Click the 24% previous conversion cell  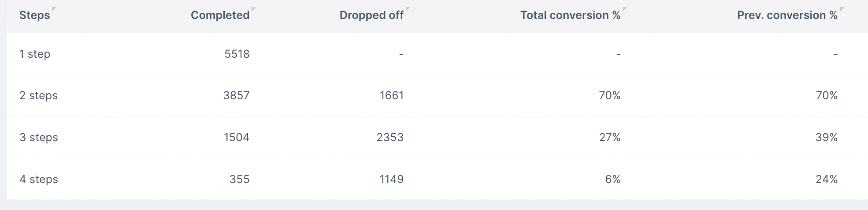coord(827,179)
